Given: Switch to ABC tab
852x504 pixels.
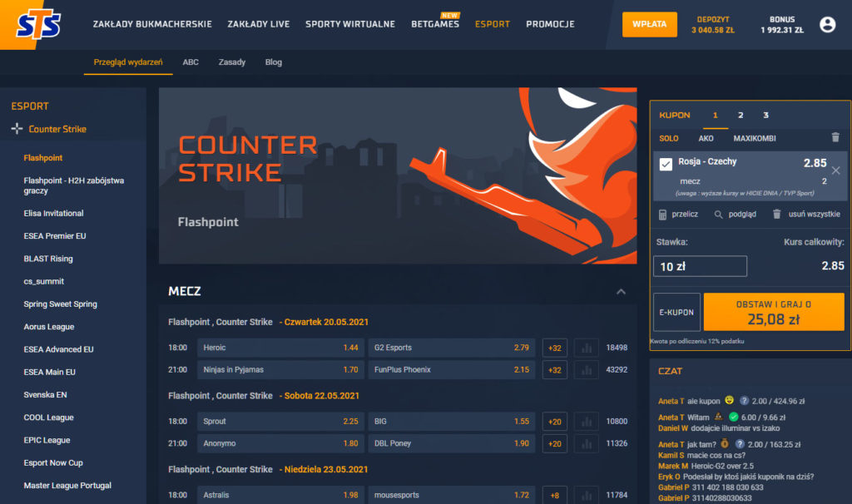Looking at the screenshot, I should click(191, 62).
